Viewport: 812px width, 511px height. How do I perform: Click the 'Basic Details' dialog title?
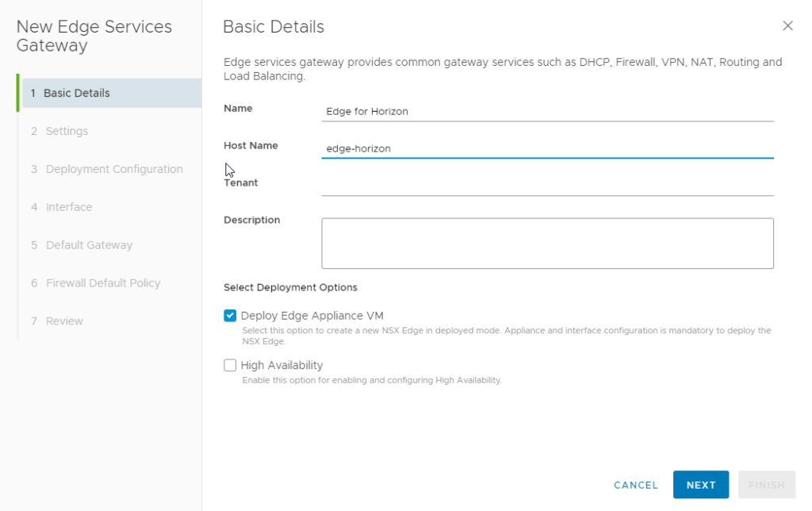274,26
